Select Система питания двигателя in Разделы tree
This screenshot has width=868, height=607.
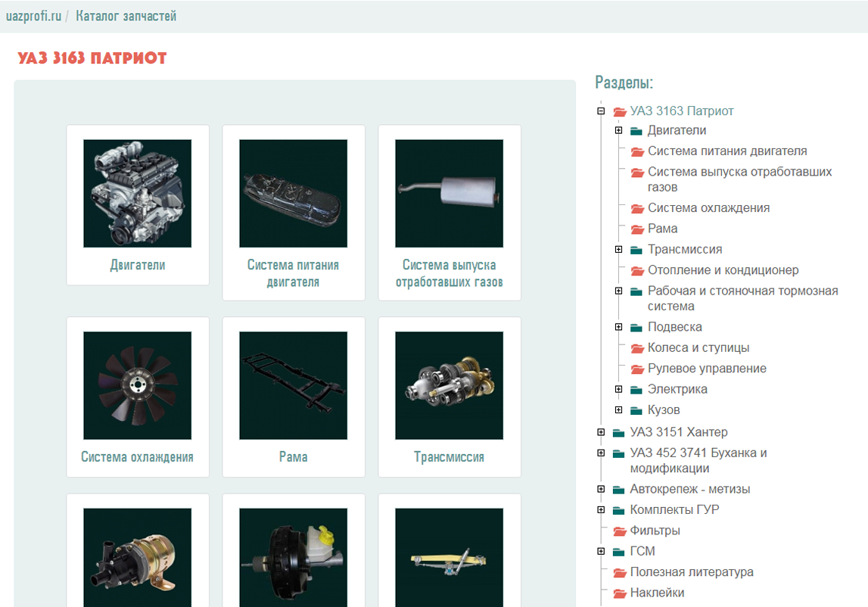click(x=727, y=151)
